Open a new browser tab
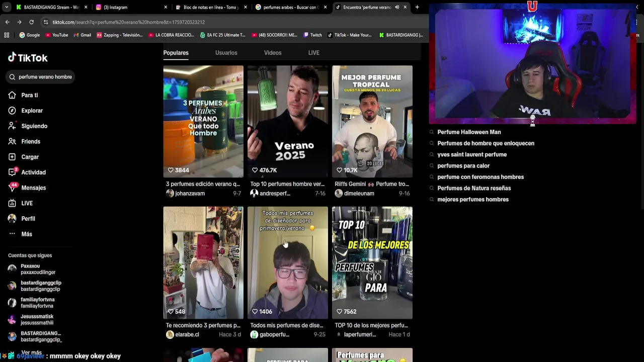 (417, 7)
